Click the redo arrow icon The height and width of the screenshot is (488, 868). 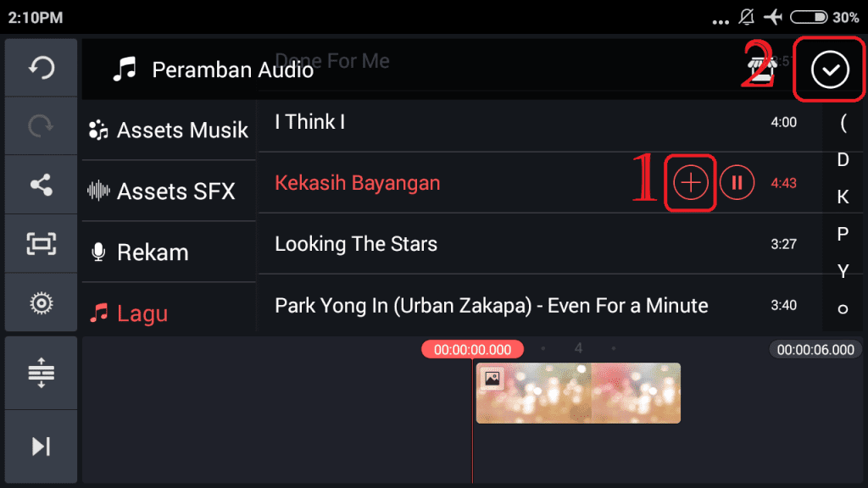click(x=41, y=126)
